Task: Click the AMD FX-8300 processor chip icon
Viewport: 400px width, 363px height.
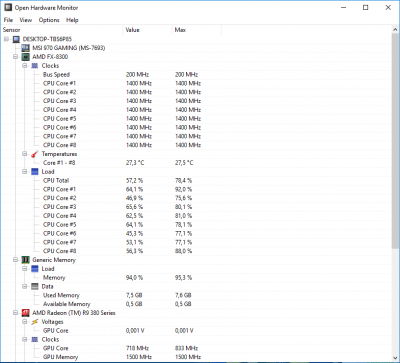Action: click(x=26, y=57)
